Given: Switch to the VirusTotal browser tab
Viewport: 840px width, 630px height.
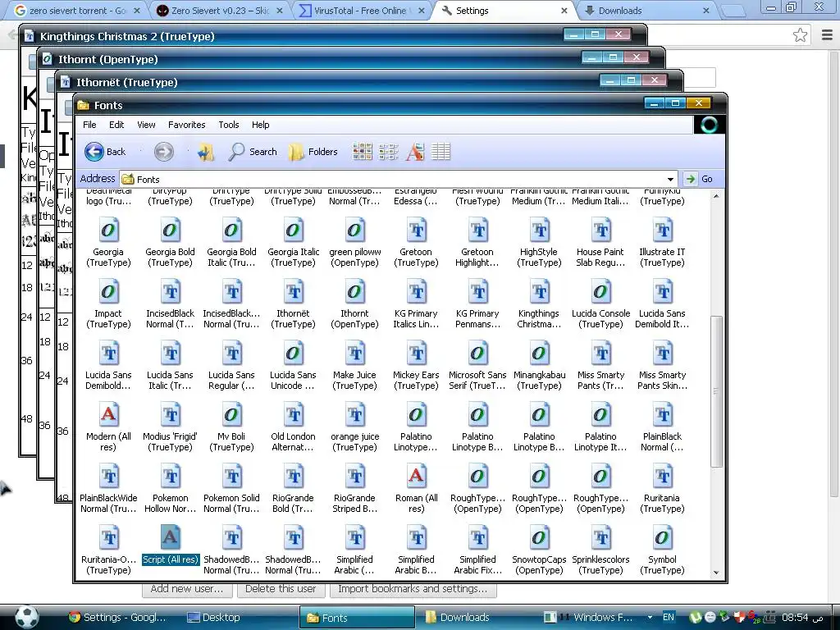Looking at the screenshot, I should [x=361, y=10].
